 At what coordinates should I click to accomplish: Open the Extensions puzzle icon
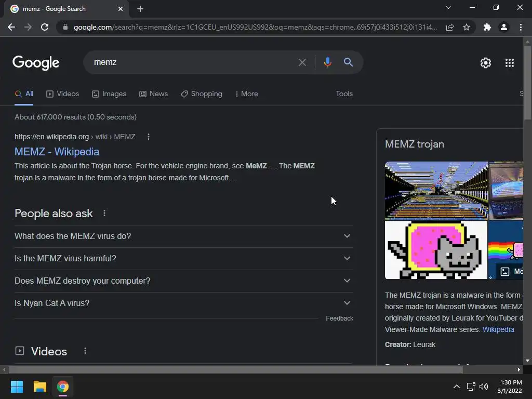[x=487, y=27]
